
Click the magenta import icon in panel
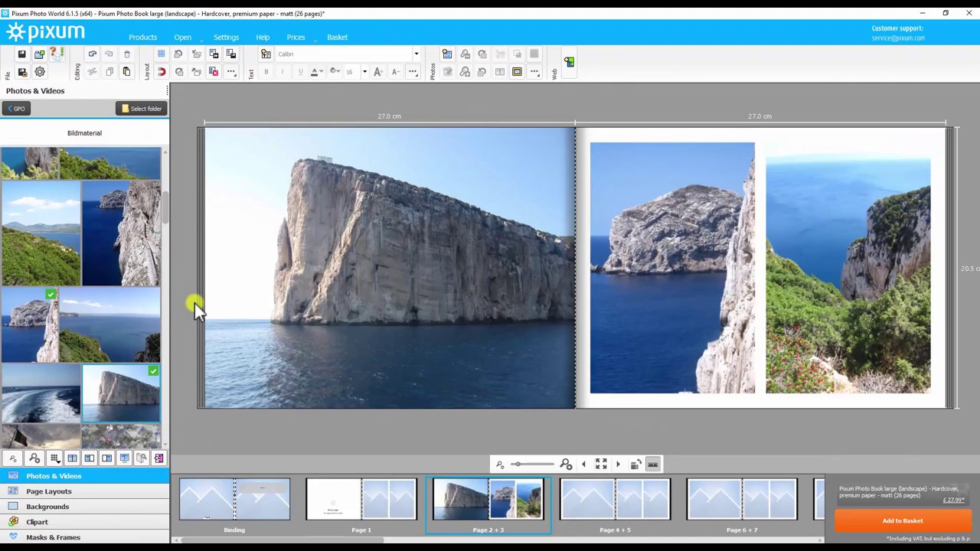pos(158,458)
